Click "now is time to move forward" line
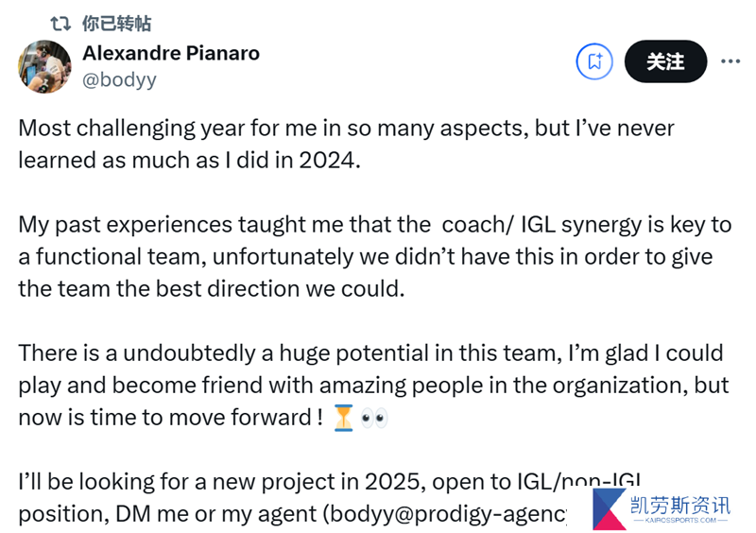 click(170, 418)
